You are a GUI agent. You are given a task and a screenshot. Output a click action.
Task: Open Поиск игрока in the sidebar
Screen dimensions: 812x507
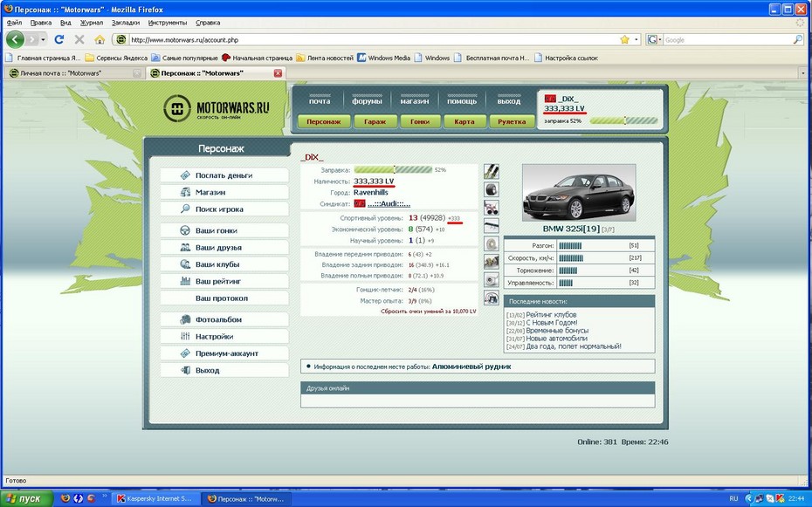click(224, 209)
